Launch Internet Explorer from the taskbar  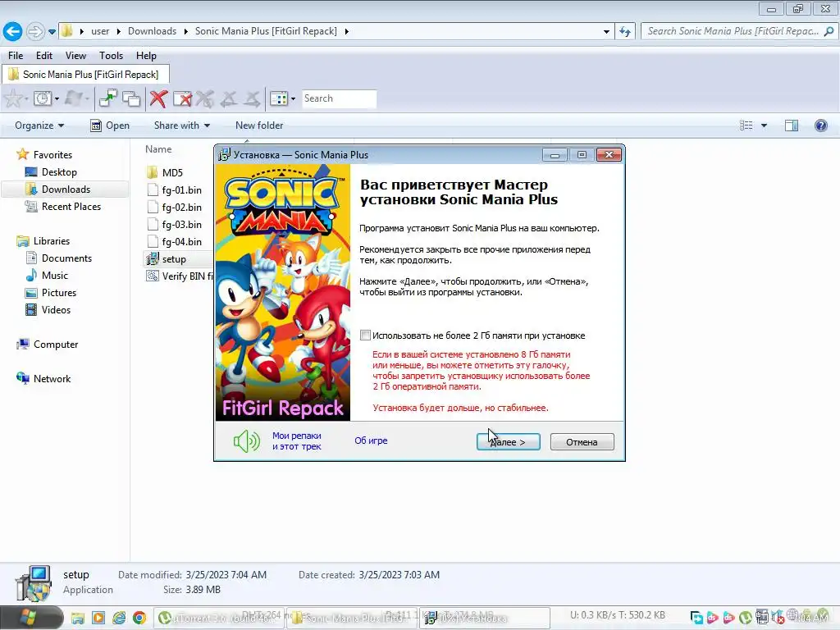point(119,619)
